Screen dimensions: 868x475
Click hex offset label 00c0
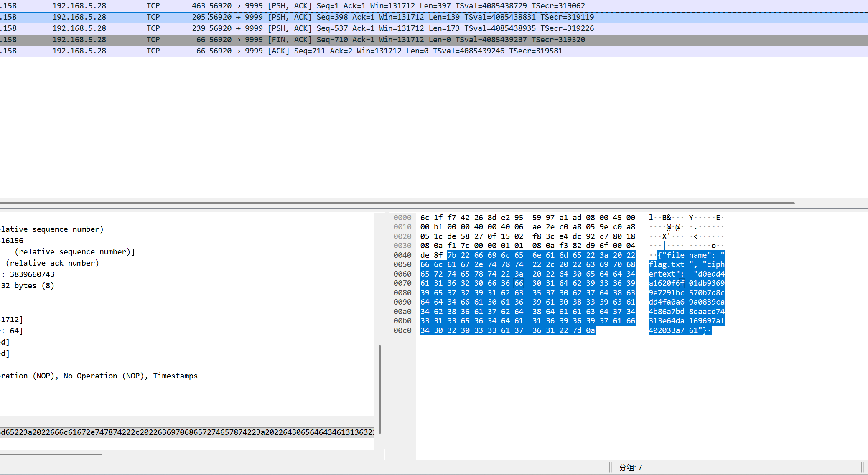click(x=402, y=330)
